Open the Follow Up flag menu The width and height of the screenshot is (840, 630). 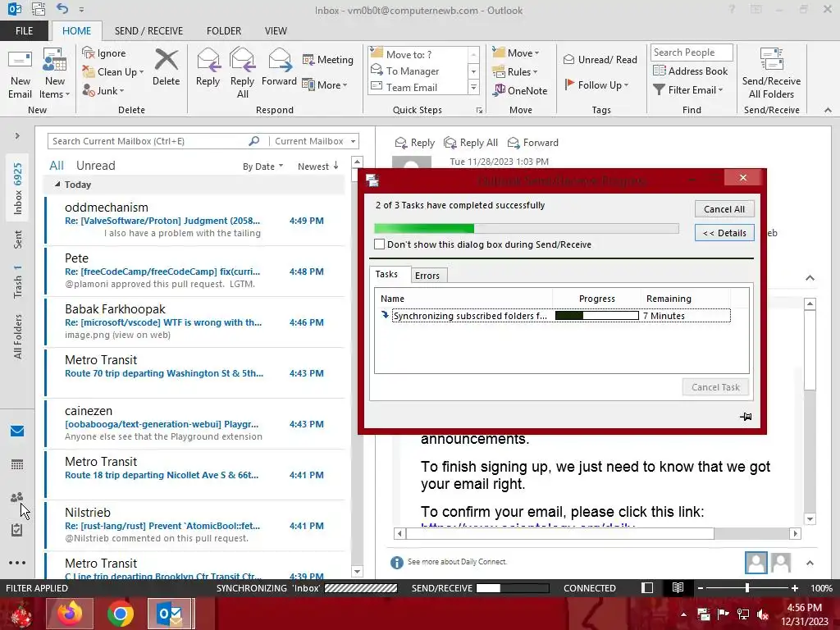pyautogui.click(x=597, y=84)
